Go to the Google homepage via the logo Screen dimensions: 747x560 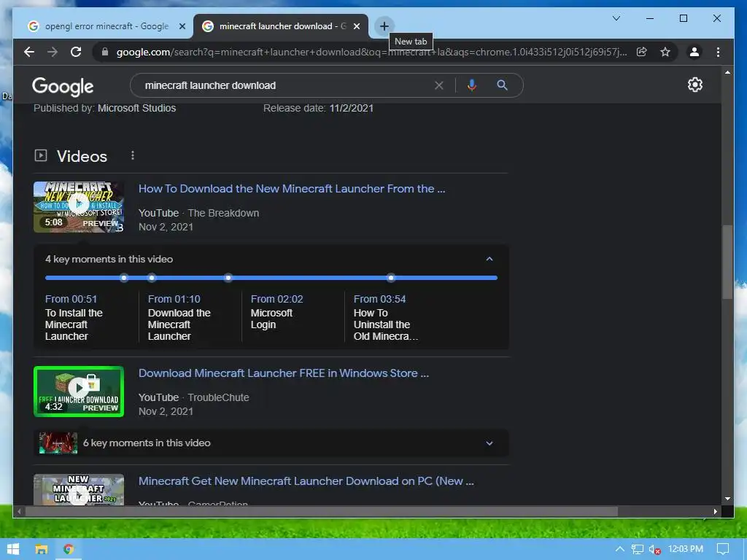coord(63,87)
